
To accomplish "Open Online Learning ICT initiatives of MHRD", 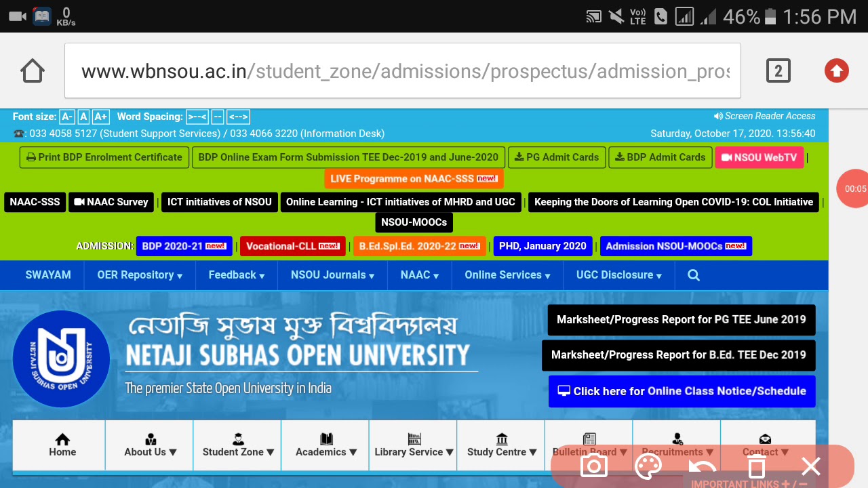I will tap(401, 202).
